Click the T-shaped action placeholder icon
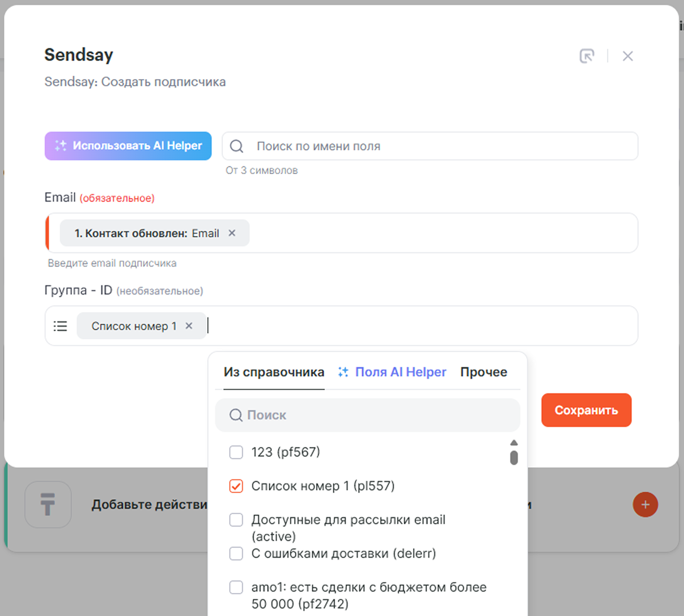 click(48, 504)
